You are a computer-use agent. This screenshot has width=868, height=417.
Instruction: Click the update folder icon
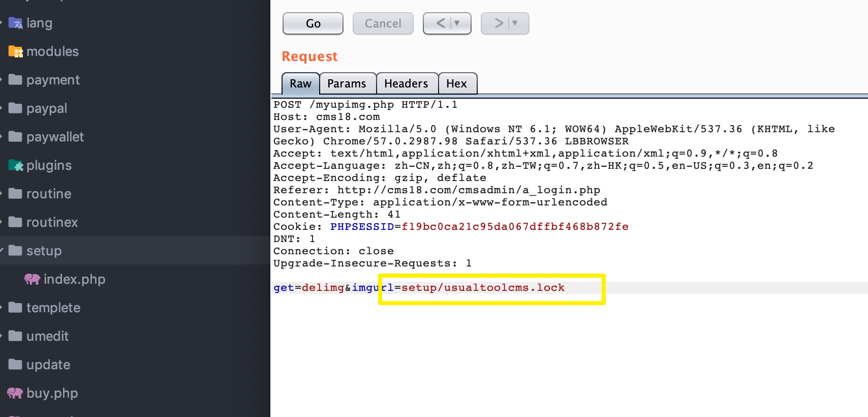coord(15,365)
